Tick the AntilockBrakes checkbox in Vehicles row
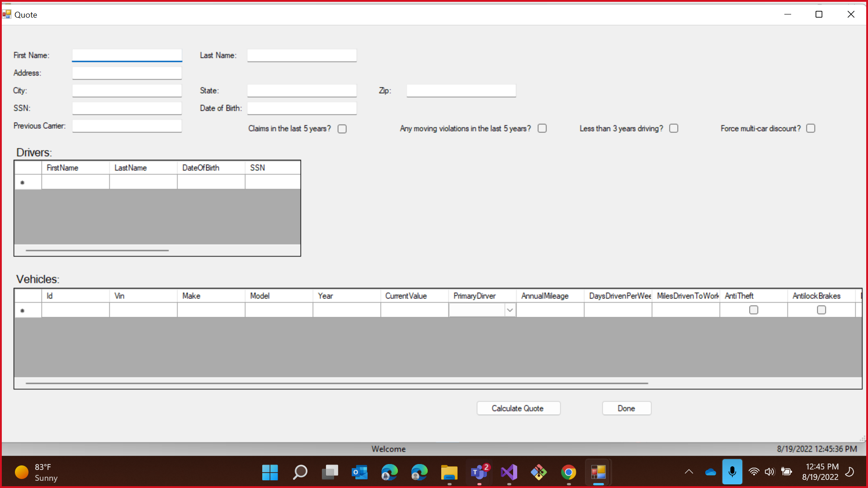This screenshot has height=488, width=868. (x=821, y=310)
